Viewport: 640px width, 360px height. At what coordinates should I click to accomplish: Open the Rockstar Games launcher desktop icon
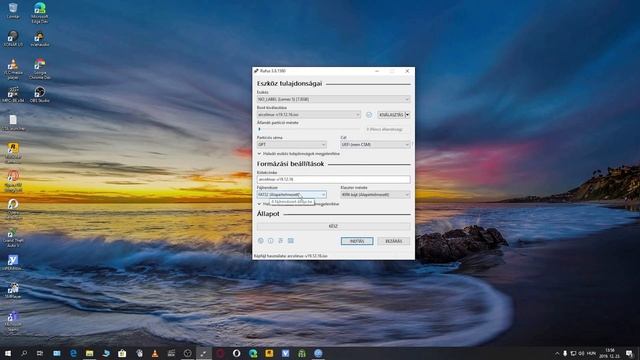[13, 153]
